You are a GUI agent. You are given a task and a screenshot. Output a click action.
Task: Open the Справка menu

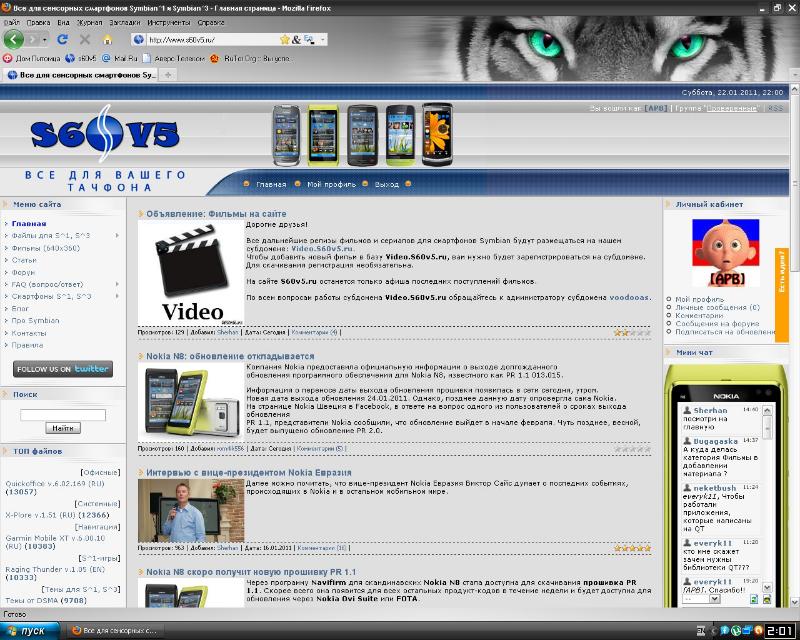(211, 22)
